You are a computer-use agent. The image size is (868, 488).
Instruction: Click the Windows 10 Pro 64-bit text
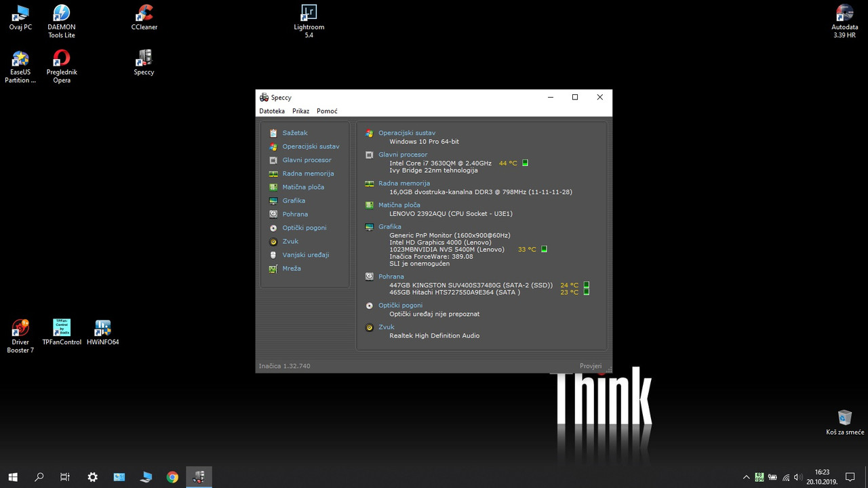(x=424, y=142)
